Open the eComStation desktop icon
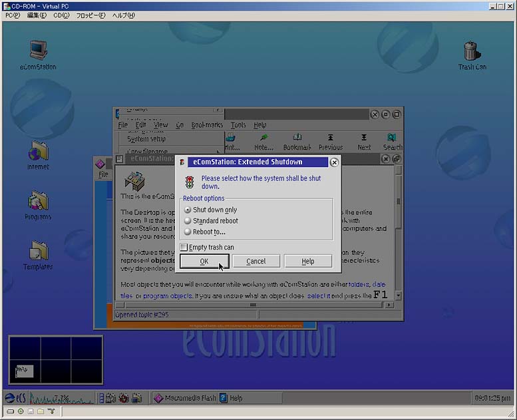This screenshot has height=420, width=517. coord(38,55)
